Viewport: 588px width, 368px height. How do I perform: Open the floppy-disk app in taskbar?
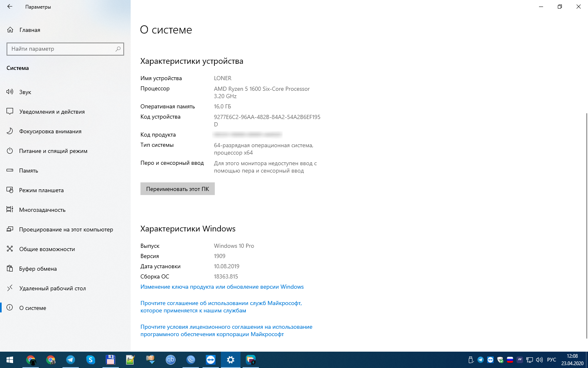click(x=111, y=360)
